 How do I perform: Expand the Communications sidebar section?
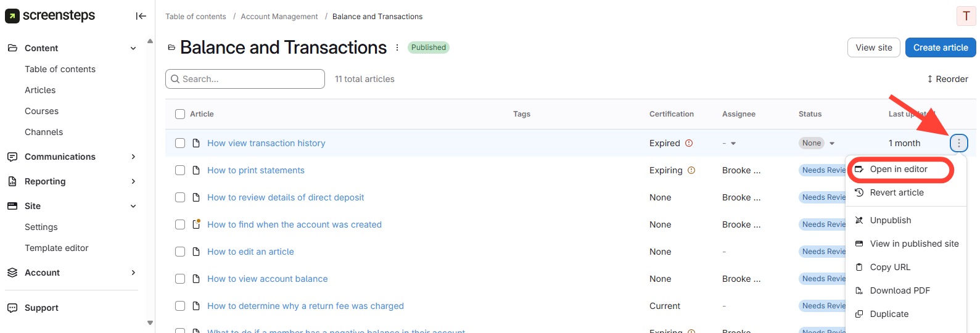point(133,157)
